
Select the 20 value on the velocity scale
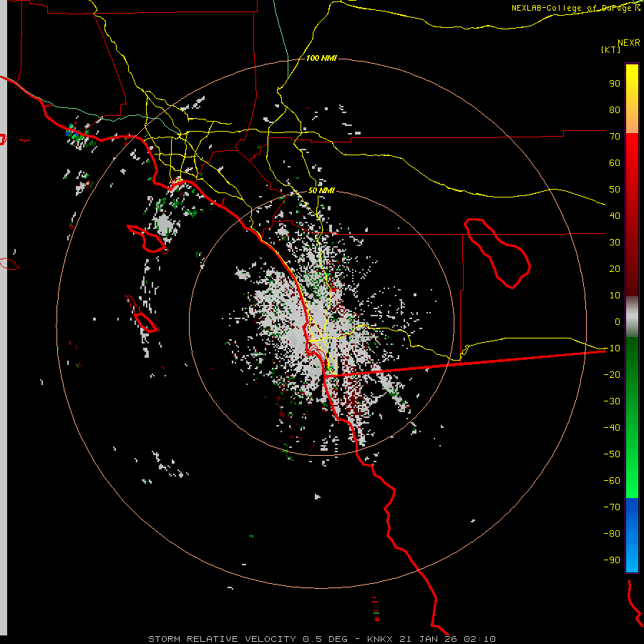tap(615, 269)
